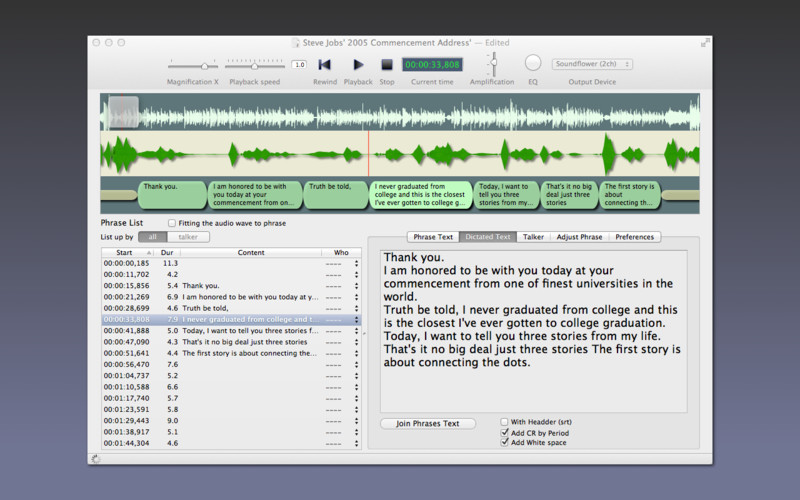
Task: Sort by the Start column header
Action: (128, 253)
